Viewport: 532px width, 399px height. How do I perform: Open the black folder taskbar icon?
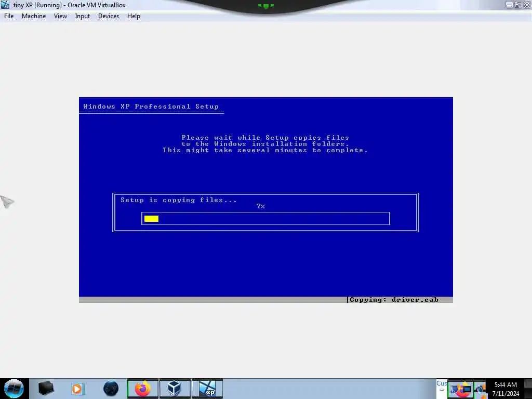click(46, 389)
